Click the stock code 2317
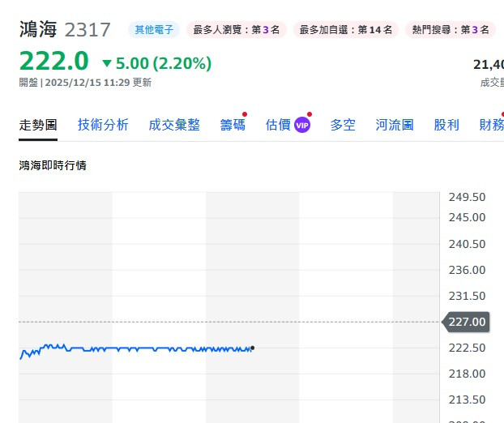 point(88,30)
